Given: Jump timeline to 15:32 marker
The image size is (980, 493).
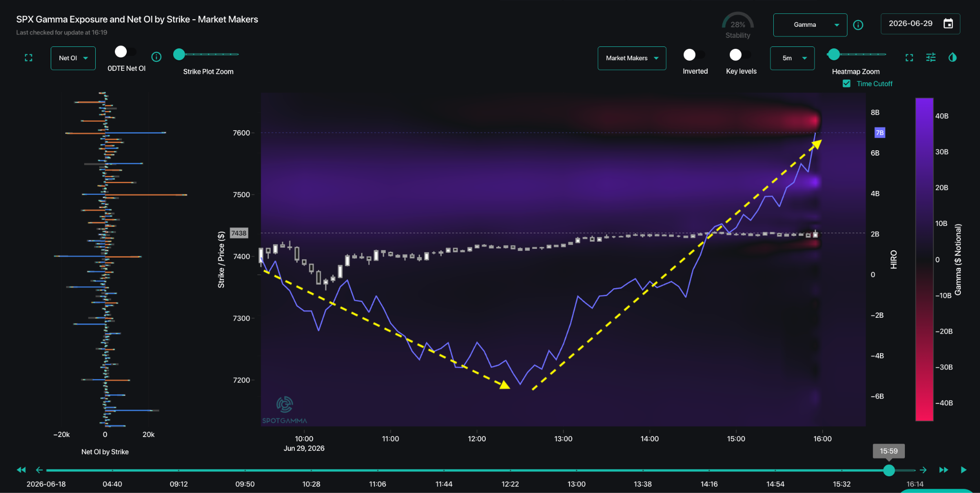Looking at the screenshot, I should (842, 484).
